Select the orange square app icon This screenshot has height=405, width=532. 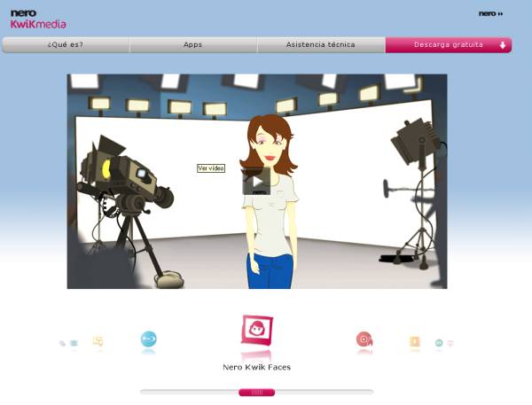(x=415, y=341)
